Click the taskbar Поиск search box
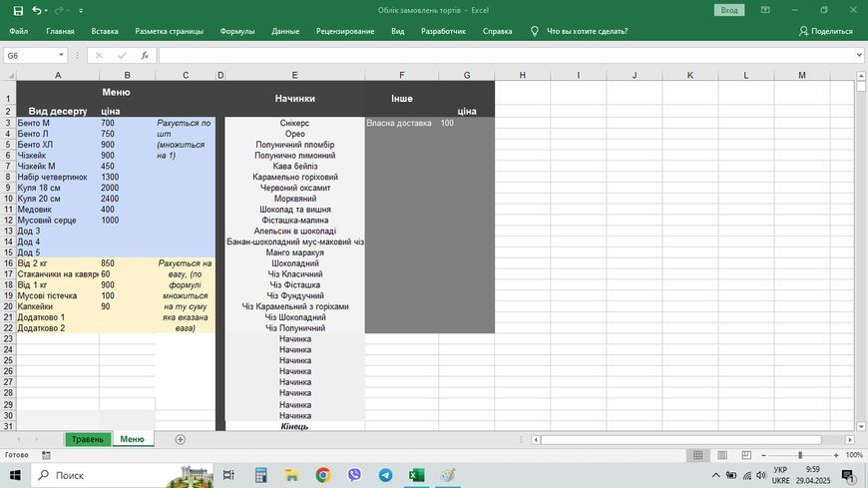The height and width of the screenshot is (488, 868). (124, 475)
